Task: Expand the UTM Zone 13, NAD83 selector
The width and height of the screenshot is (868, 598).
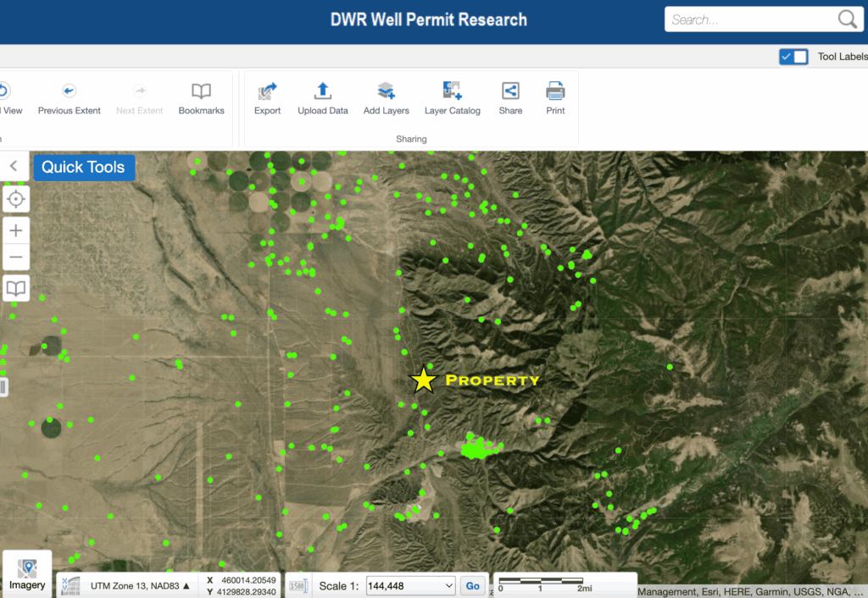Action: (x=140, y=585)
